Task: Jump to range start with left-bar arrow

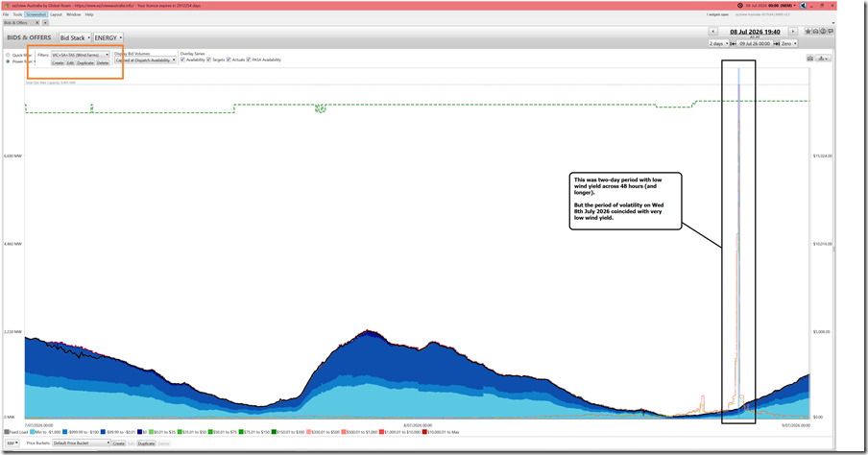Action: tap(733, 43)
